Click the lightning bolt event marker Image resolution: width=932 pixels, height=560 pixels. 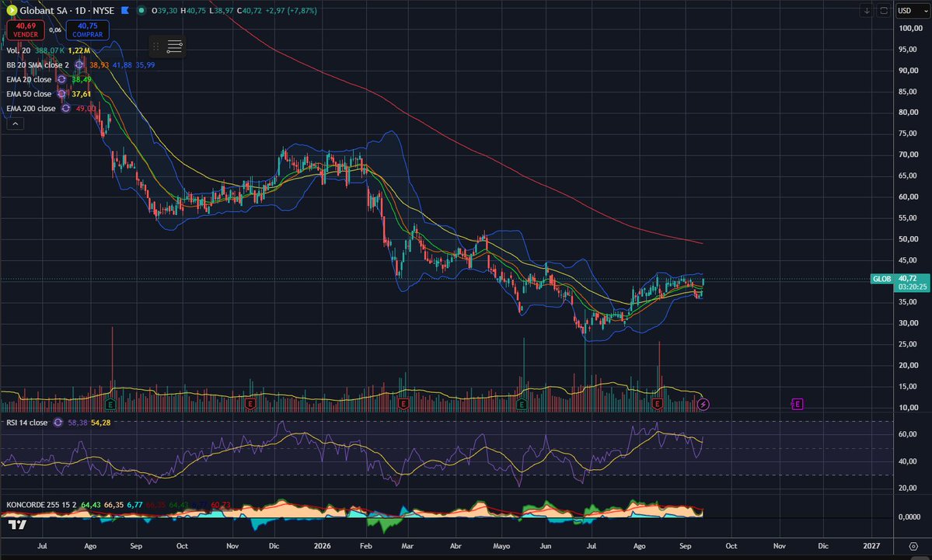pos(703,405)
